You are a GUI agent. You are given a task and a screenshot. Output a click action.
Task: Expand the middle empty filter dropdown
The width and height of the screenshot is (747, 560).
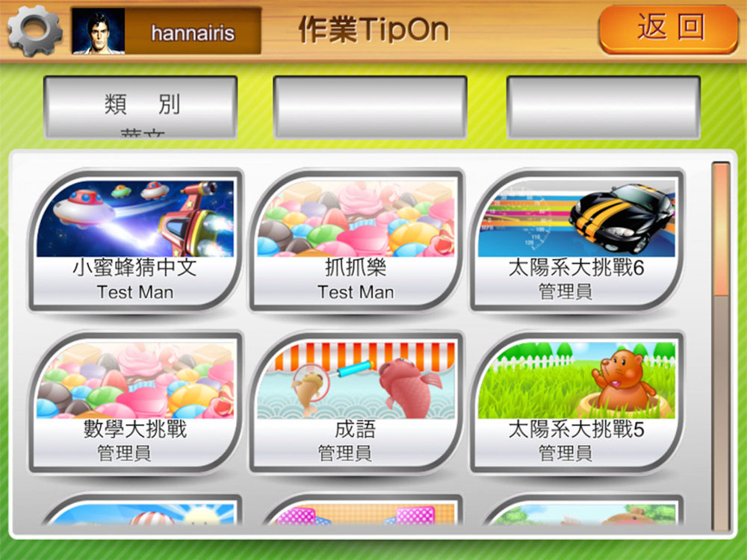[370, 107]
